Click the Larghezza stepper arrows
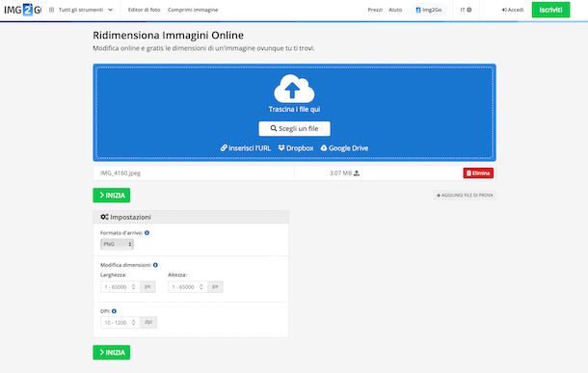 coord(133,287)
